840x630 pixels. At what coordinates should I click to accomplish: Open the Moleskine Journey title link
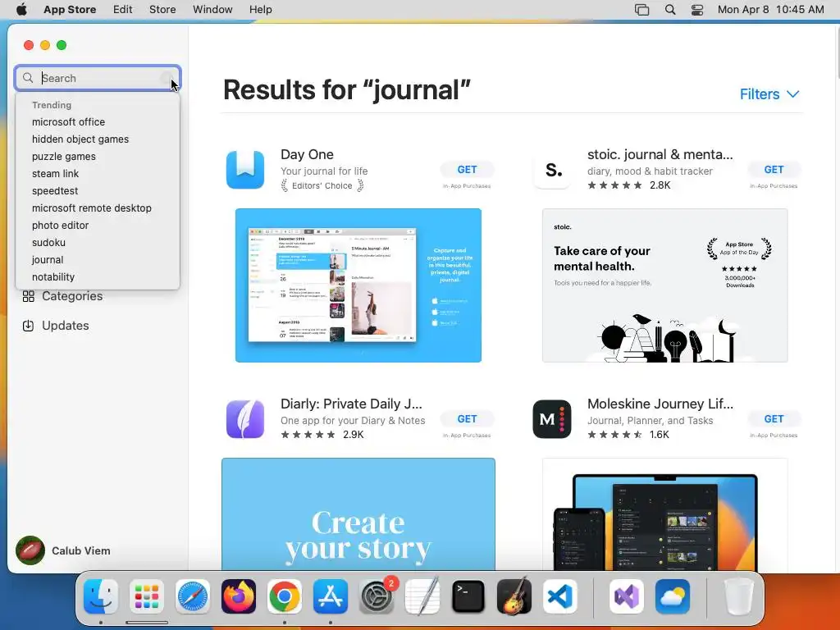pos(660,404)
